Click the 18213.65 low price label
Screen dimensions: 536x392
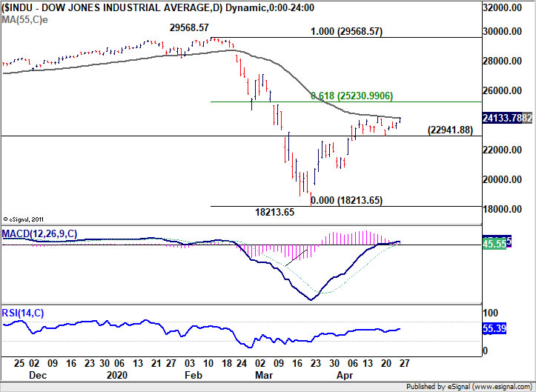coord(274,212)
